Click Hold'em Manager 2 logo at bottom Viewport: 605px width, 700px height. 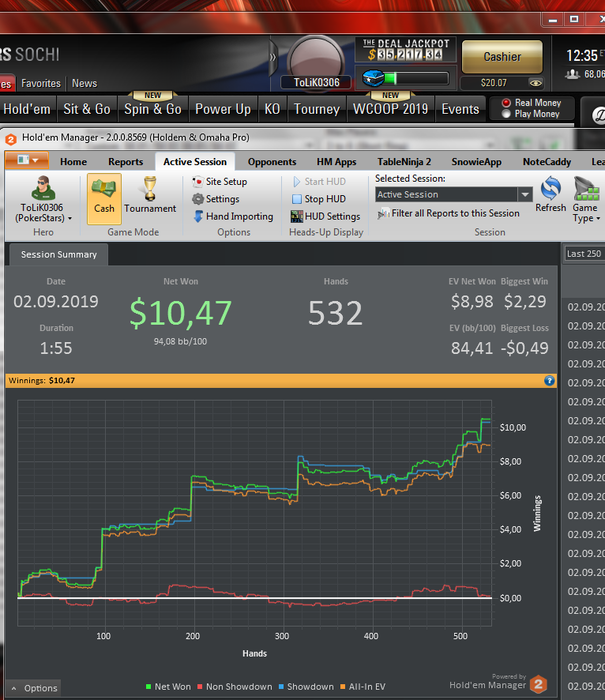(538, 684)
